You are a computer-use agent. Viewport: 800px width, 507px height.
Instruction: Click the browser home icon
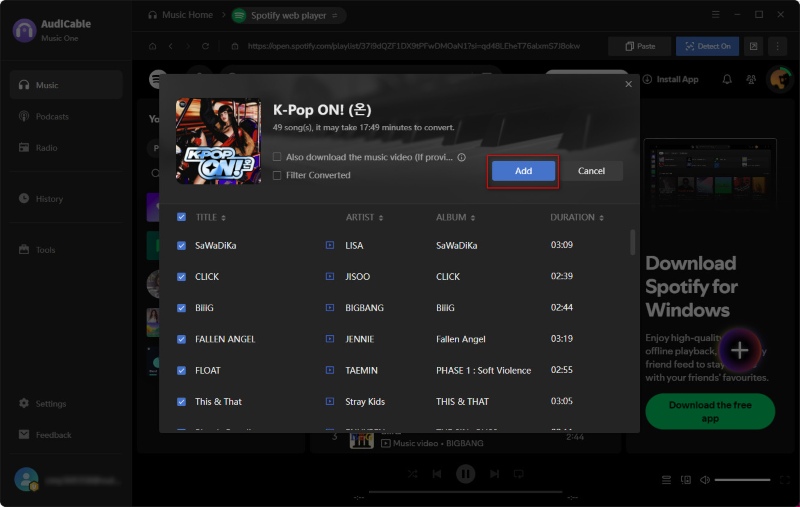(153, 46)
